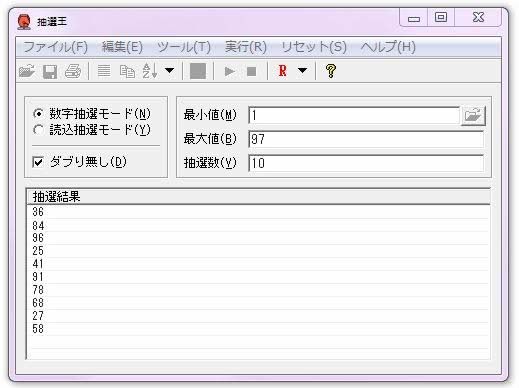Open the 実行(R) menu
The image size is (519, 388).
246,47
